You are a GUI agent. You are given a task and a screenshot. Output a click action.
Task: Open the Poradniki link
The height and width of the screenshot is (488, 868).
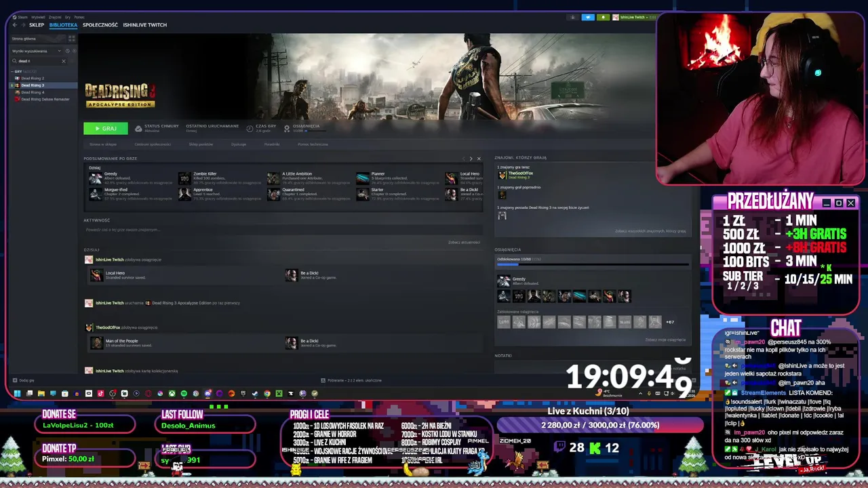pos(272,144)
